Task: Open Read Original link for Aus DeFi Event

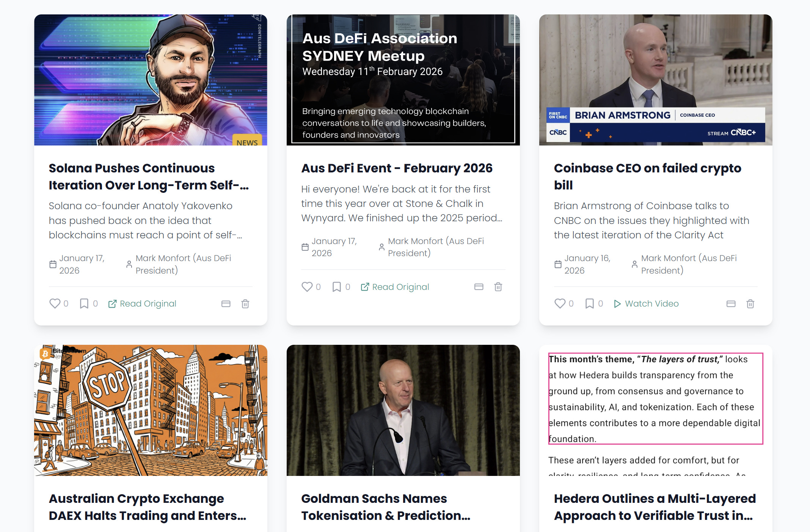Action: [x=395, y=287]
